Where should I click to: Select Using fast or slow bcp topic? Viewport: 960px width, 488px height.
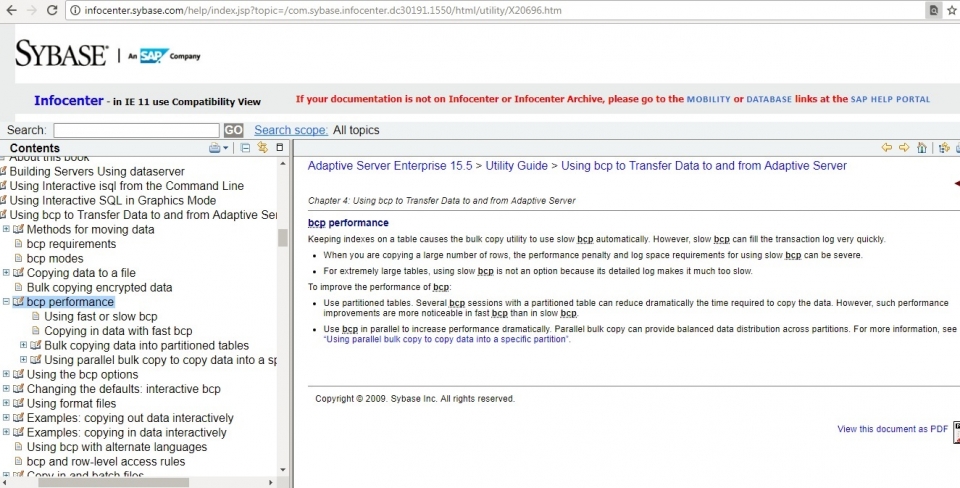(x=100, y=316)
